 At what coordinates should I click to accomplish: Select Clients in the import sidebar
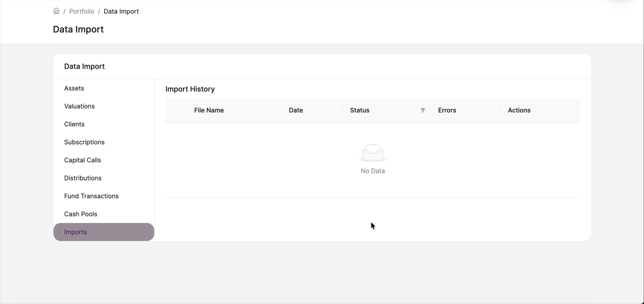pos(104,124)
